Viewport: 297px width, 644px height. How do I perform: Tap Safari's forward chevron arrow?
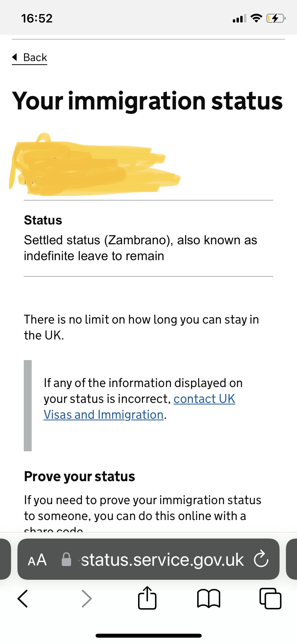[87, 598]
